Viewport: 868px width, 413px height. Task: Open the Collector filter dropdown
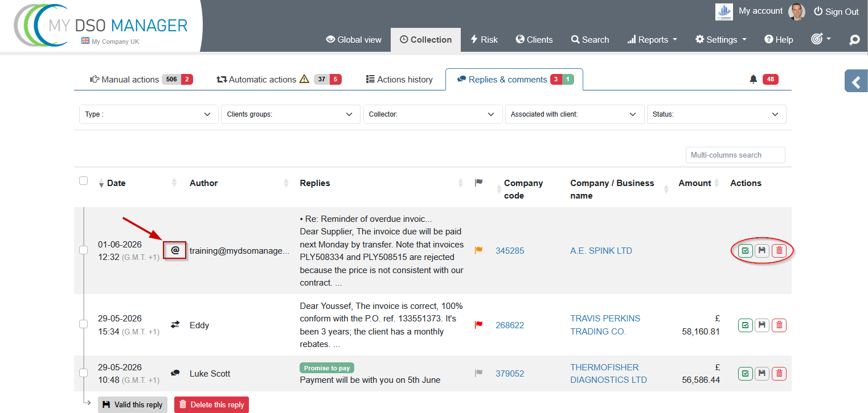[x=433, y=114]
